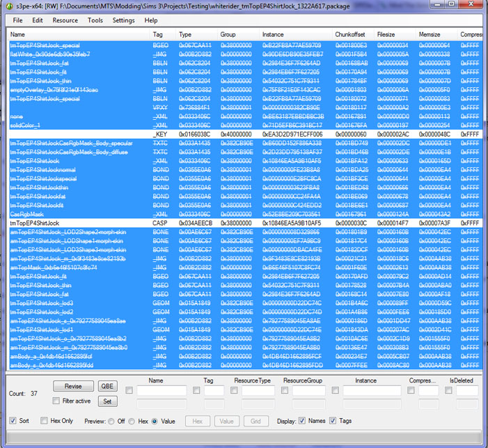488x448 pixels.
Task: Click the Set filter button
Action: [x=107, y=401]
